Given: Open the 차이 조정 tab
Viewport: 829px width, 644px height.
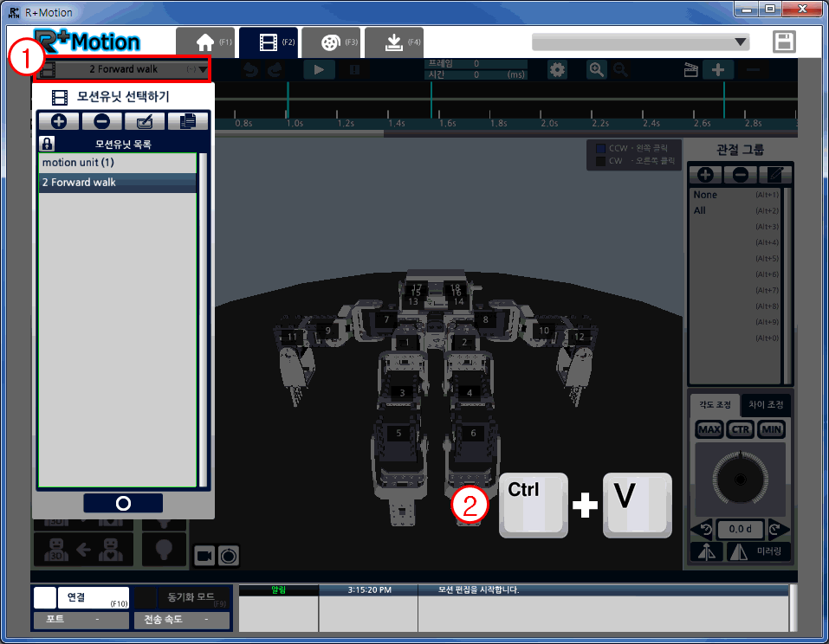Looking at the screenshot, I should [766, 404].
